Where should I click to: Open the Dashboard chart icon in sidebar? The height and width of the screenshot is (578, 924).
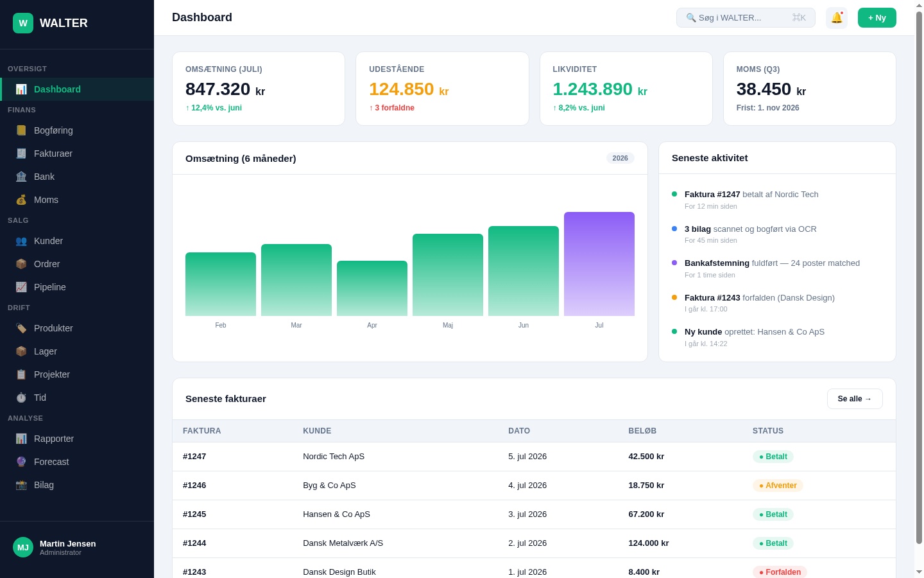[21, 89]
